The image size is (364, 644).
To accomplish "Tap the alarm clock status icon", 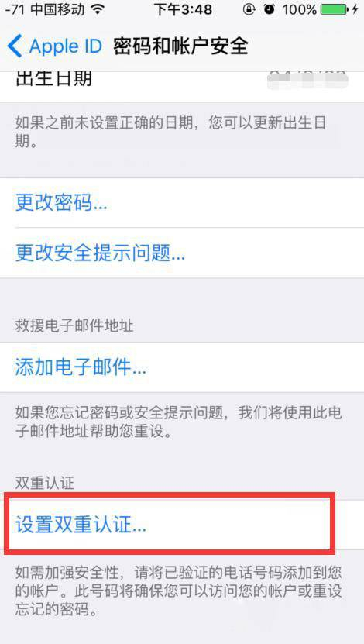I will pos(270,9).
